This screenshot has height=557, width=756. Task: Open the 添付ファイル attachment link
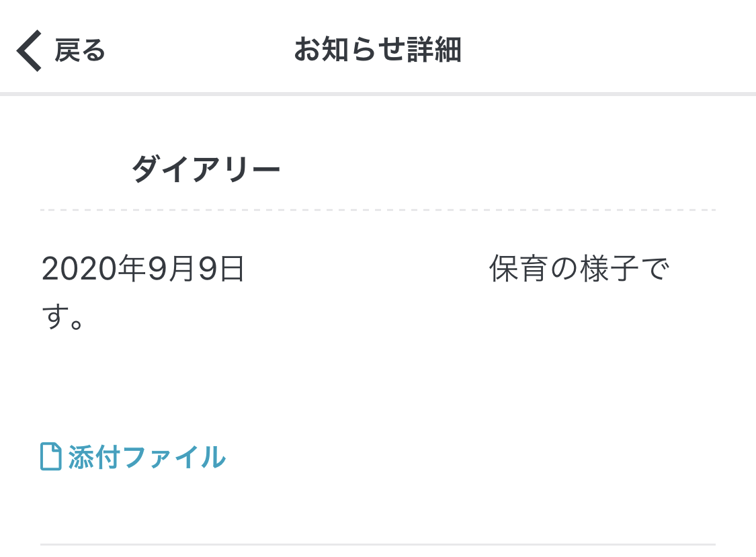(133, 456)
